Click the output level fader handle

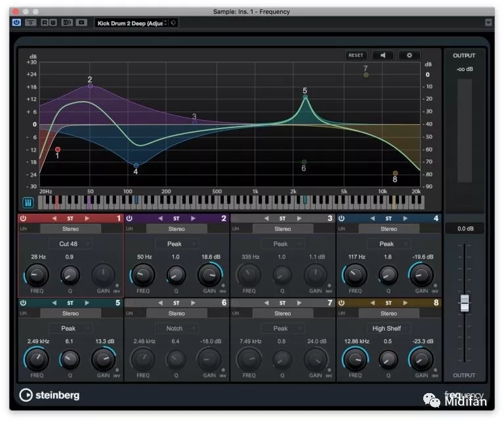coord(465,303)
